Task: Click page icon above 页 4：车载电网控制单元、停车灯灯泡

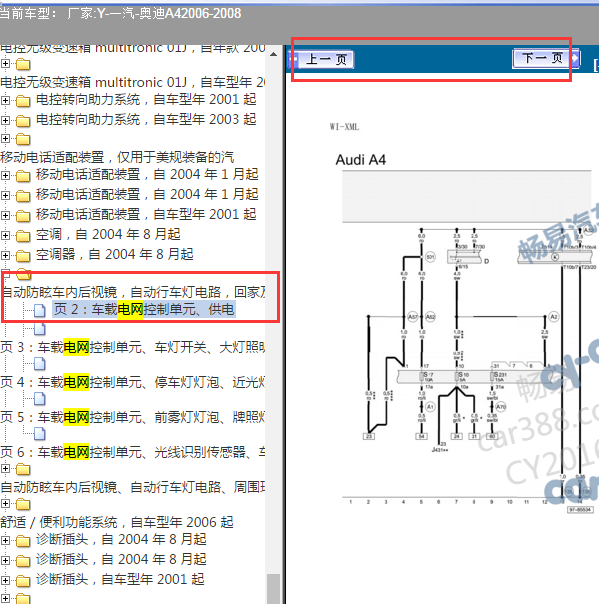Action: [39, 364]
